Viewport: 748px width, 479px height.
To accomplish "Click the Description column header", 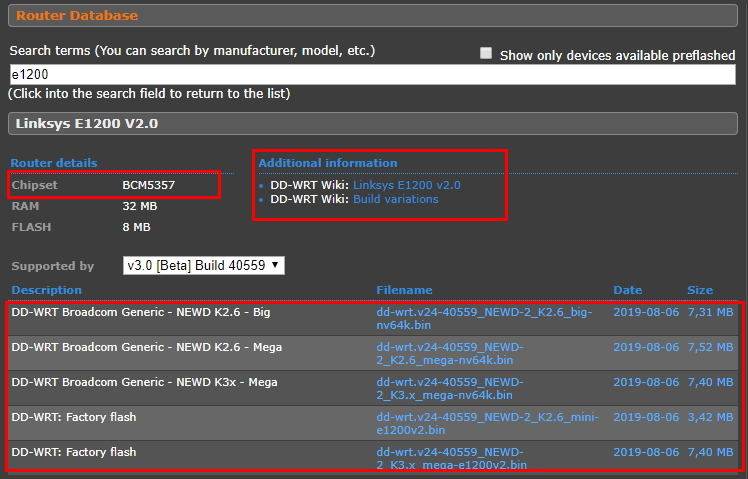I will pyautogui.click(x=46, y=290).
